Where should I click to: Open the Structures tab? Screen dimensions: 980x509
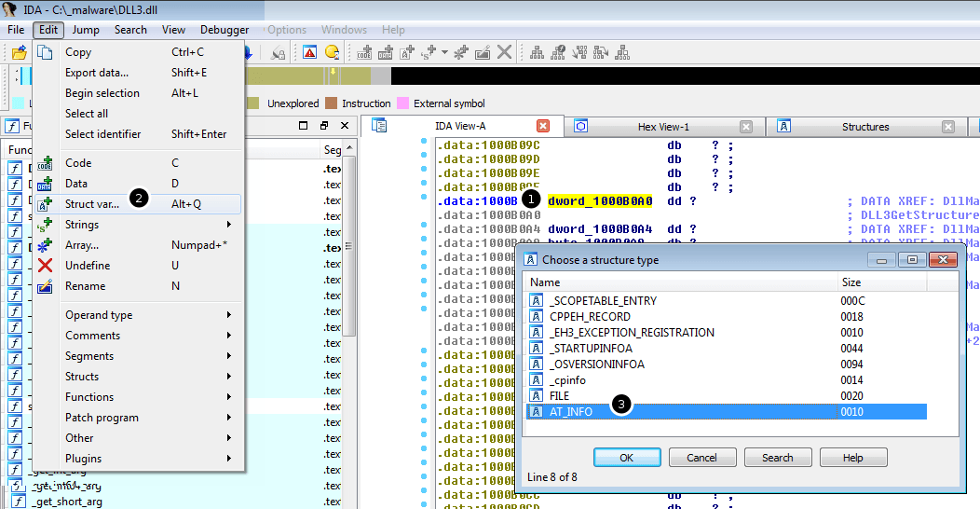click(864, 127)
